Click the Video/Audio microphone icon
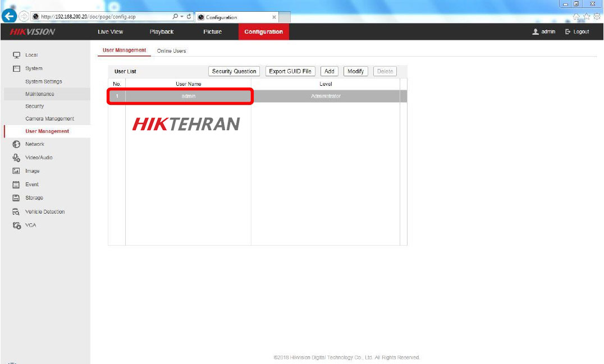 [16, 158]
